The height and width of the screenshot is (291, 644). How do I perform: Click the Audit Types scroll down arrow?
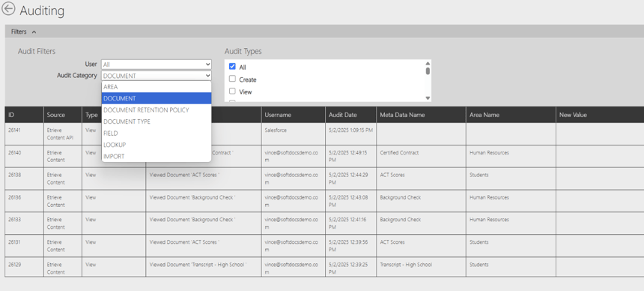(x=428, y=98)
